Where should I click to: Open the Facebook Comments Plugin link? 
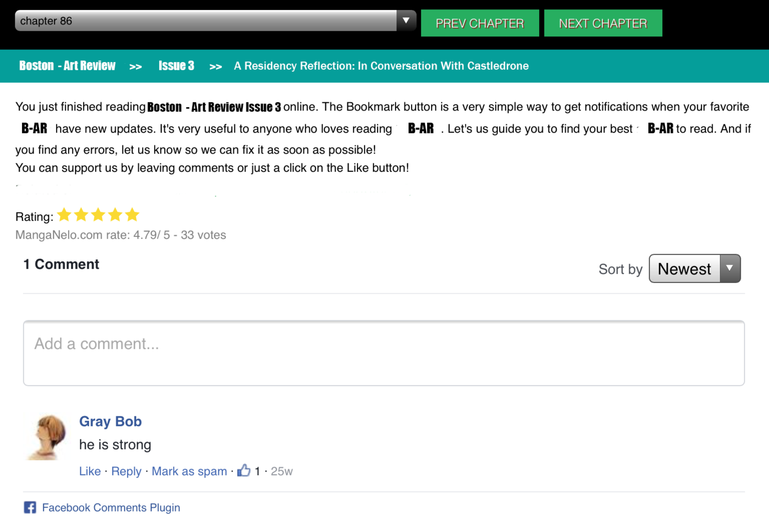coord(111,508)
